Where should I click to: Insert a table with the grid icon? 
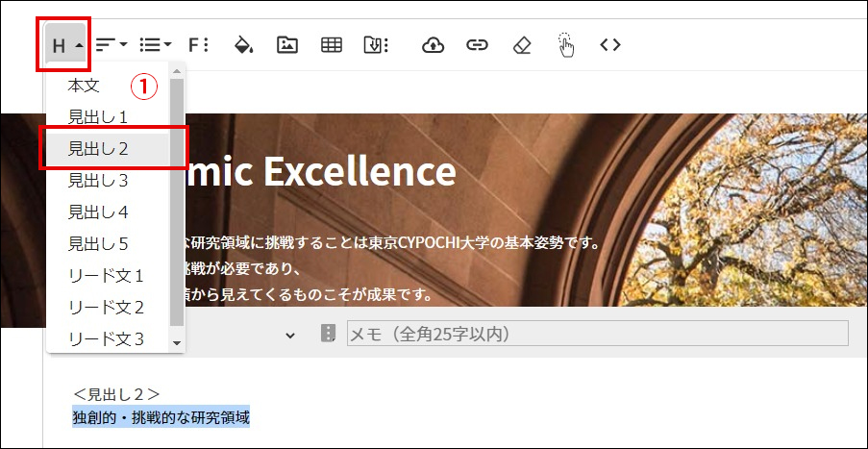click(x=332, y=45)
